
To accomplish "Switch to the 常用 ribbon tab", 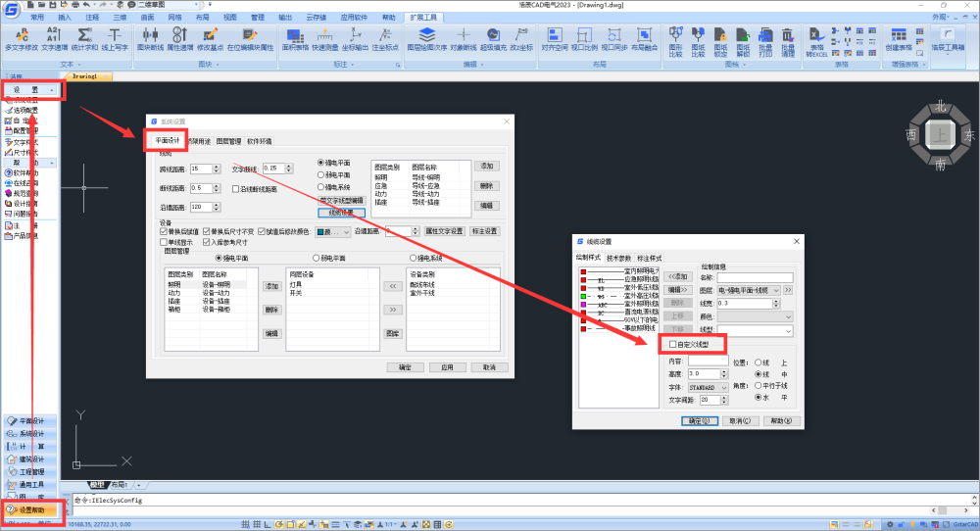I will coord(37,18).
